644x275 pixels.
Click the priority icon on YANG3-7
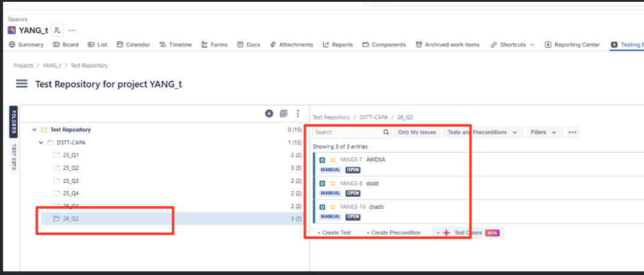click(x=333, y=160)
